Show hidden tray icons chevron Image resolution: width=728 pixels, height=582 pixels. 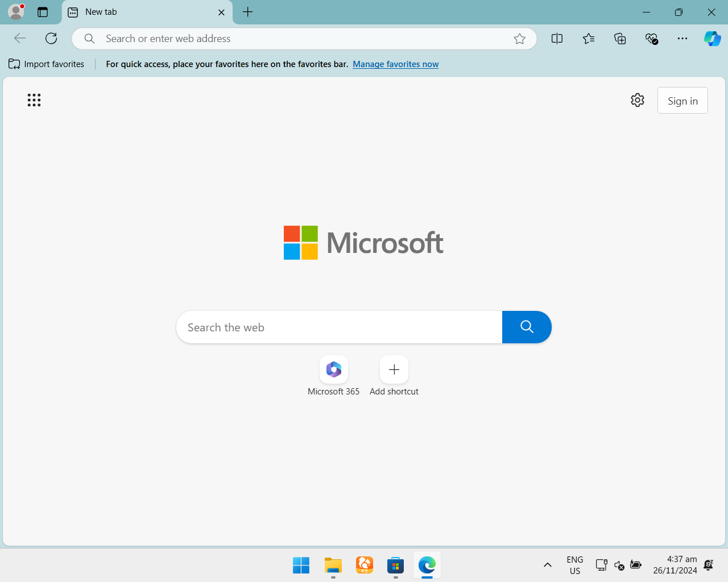(x=547, y=565)
